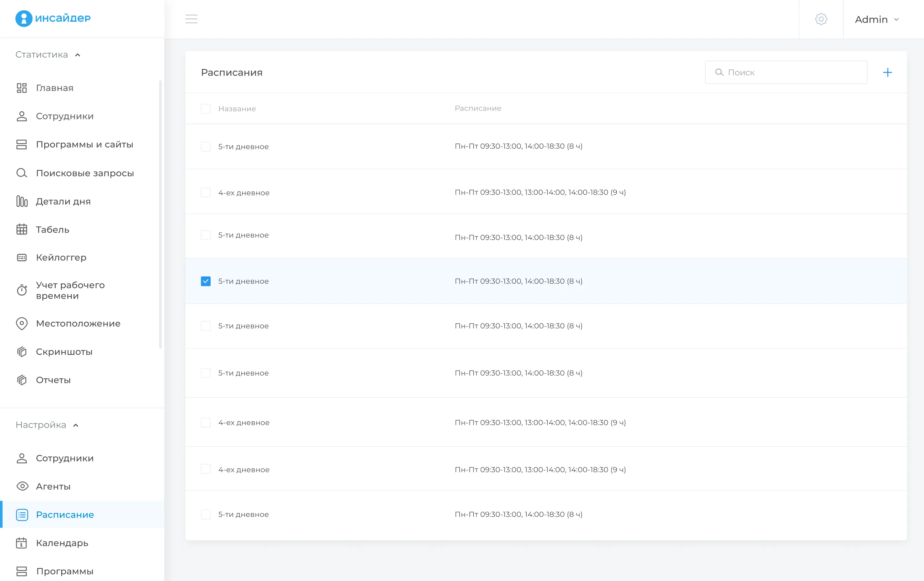Open settings gear icon in header

(x=821, y=19)
